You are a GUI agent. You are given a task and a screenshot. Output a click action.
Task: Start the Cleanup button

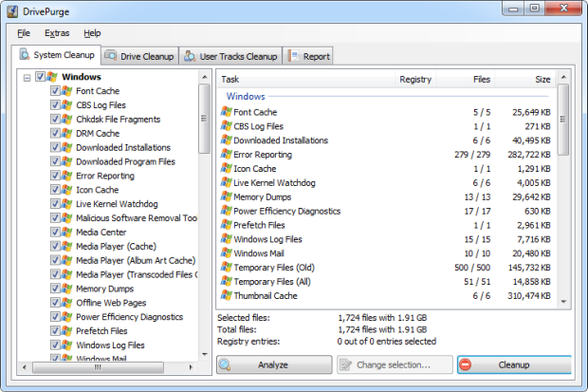click(514, 364)
